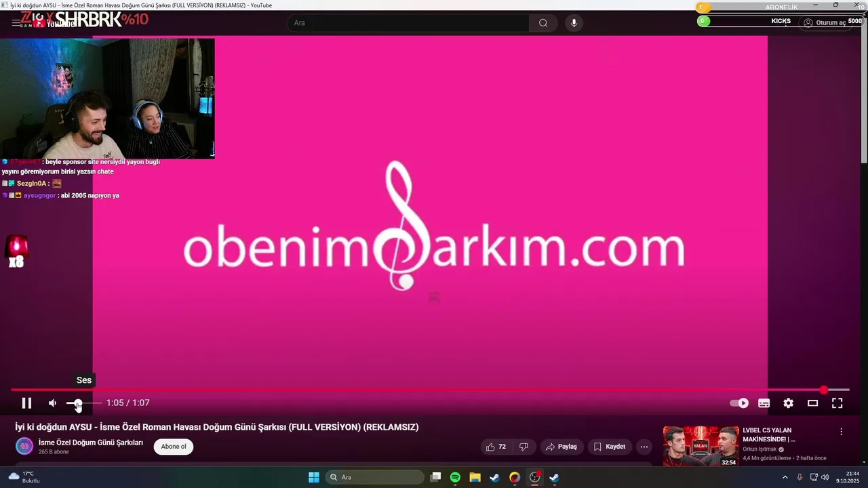Switch to theater mode
The image size is (868, 488).
812,403
